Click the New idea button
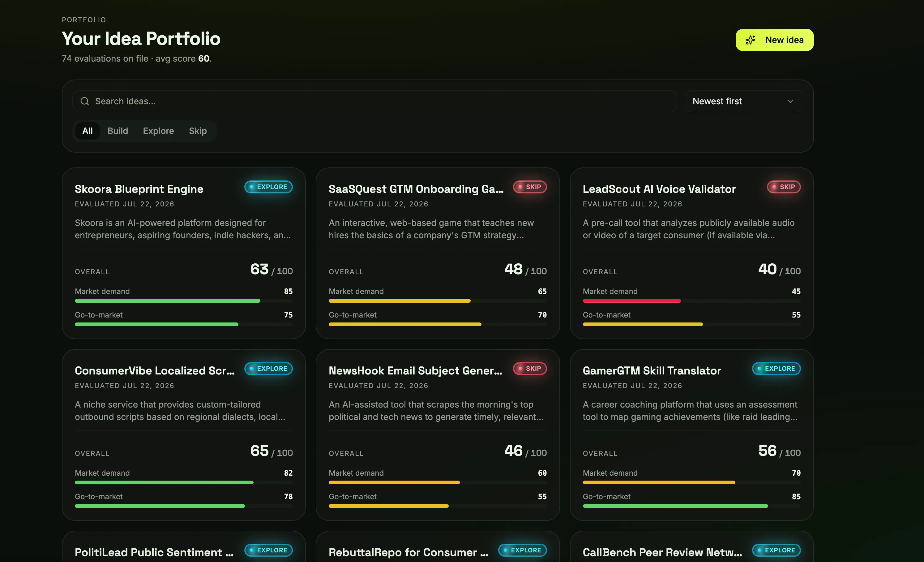Viewport: 924px width, 562px height. [774, 40]
